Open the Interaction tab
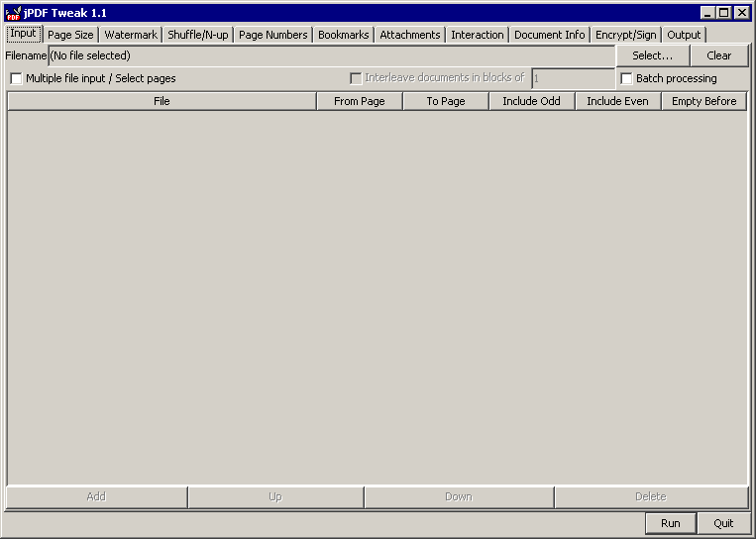 tap(477, 35)
